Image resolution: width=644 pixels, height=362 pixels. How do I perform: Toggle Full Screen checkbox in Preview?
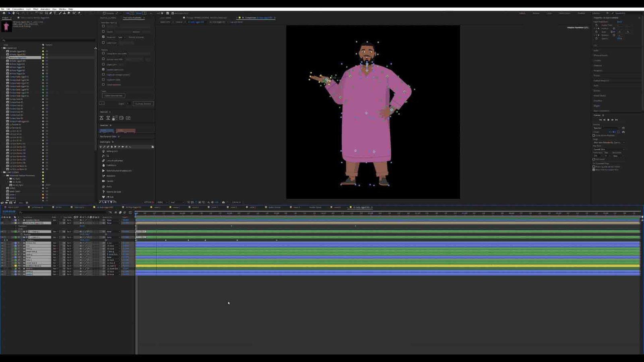594,159
